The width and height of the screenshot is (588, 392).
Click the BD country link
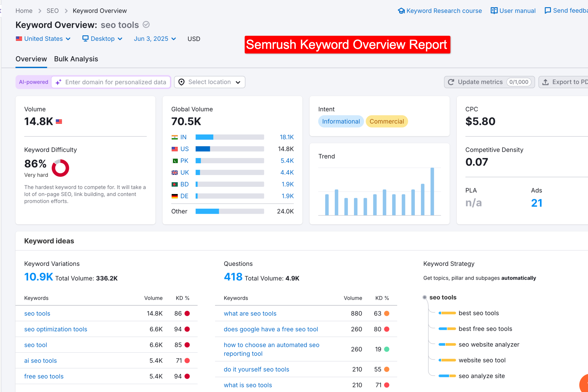(185, 184)
